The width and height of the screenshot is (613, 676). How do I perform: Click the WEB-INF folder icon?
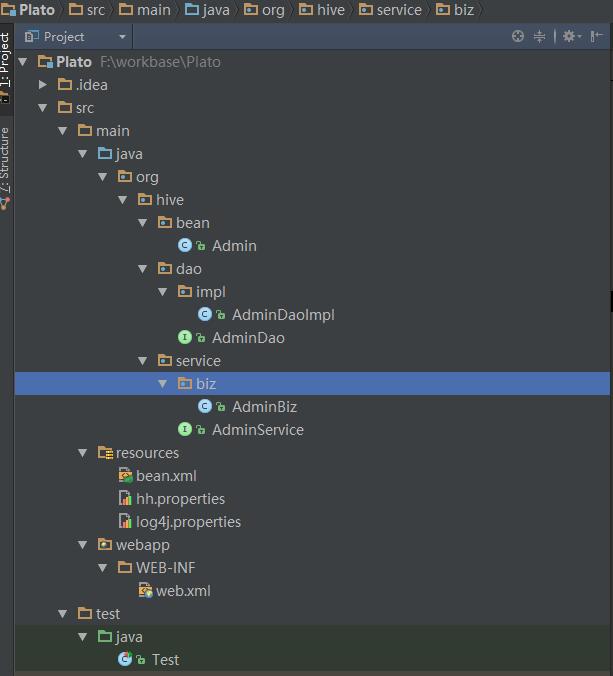[x=125, y=567]
